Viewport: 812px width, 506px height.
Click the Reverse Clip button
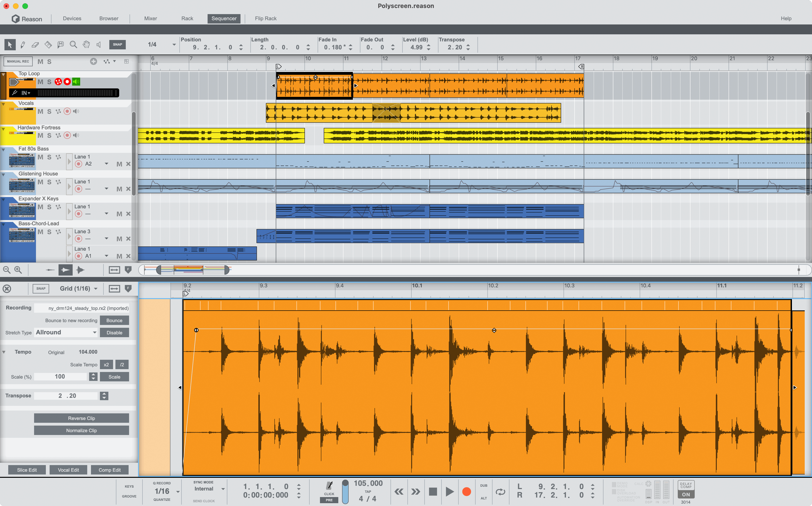pos(82,418)
